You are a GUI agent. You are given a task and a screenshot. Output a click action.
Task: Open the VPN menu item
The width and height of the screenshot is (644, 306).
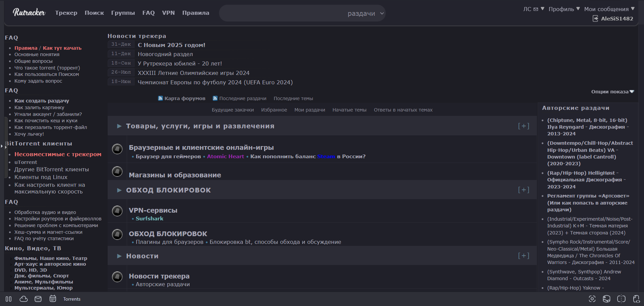click(x=168, y=13)
